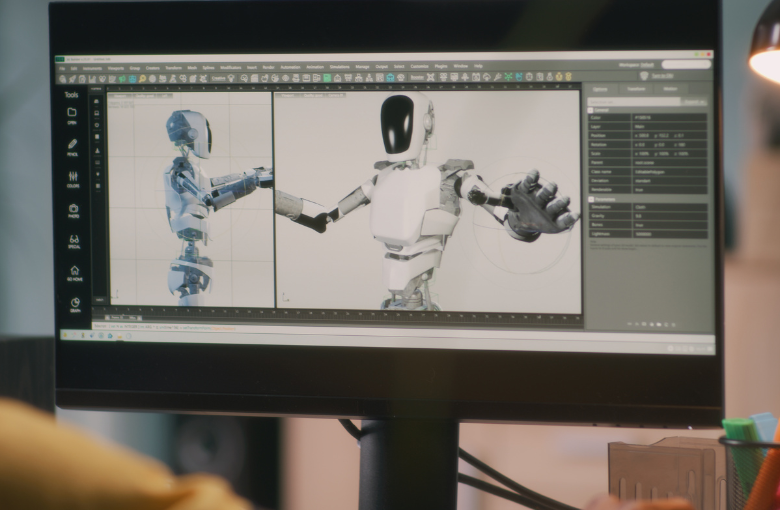
Task: Open the Workspace Default dropdown
Action: (x=634, y=64)
